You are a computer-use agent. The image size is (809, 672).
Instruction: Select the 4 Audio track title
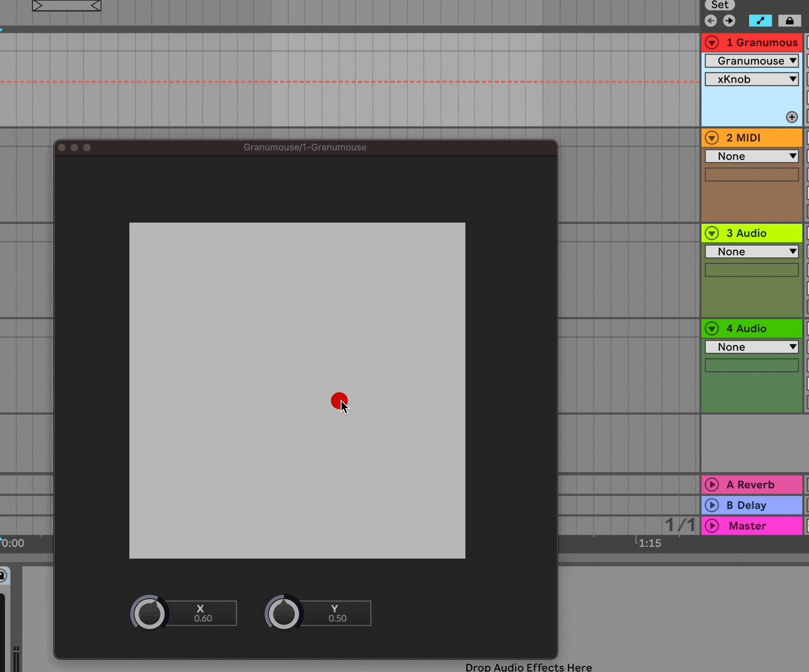click(746, 328)
